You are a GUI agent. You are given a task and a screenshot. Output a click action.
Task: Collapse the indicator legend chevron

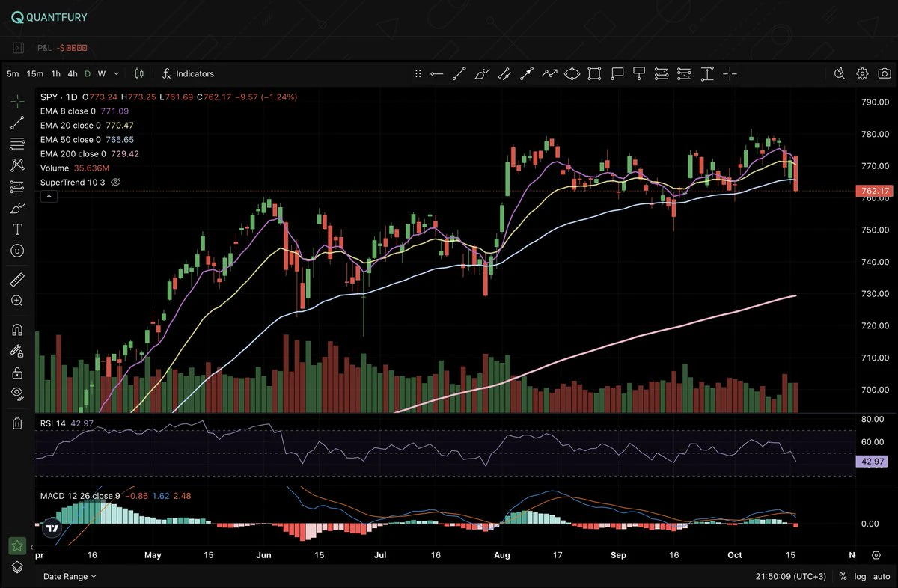click(x=48, y=196)
